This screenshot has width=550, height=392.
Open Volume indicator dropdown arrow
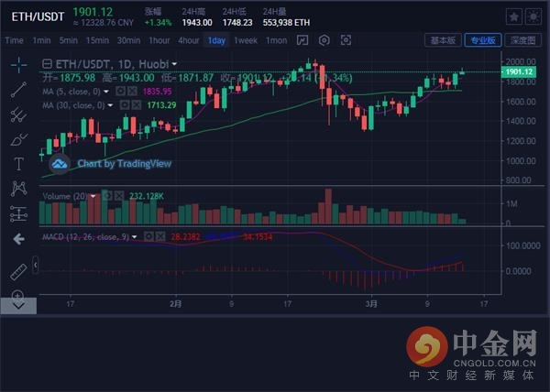click(x=93, y=196)
